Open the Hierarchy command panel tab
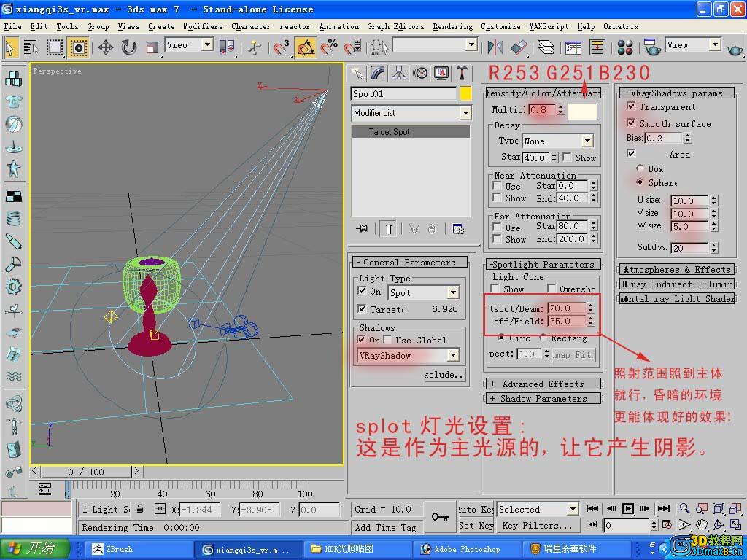The width and height of the screenshot is (747, 560). click(x=399, y=74)
